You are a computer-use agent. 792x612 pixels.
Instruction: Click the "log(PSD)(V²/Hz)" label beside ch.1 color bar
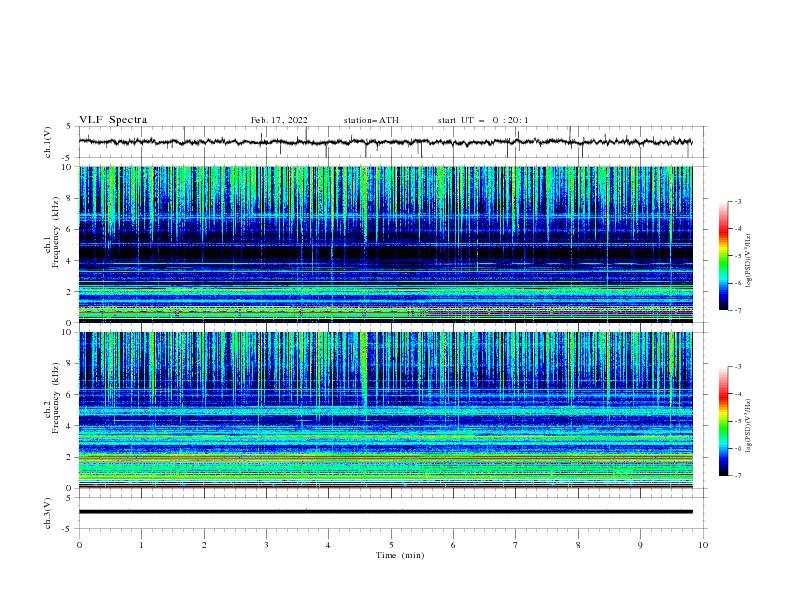(x=749, y=260)
